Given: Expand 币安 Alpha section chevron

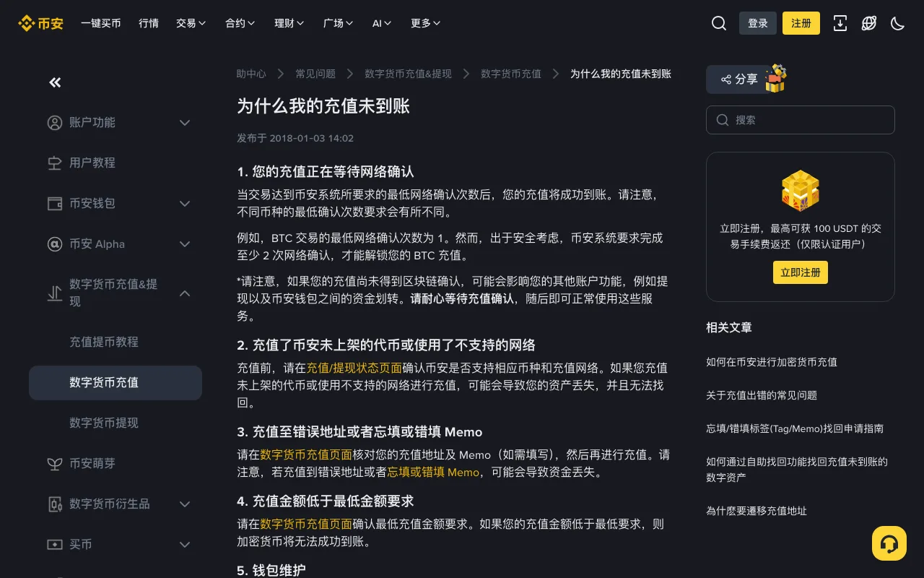Looking at the screenshot, I should (185, 244).
